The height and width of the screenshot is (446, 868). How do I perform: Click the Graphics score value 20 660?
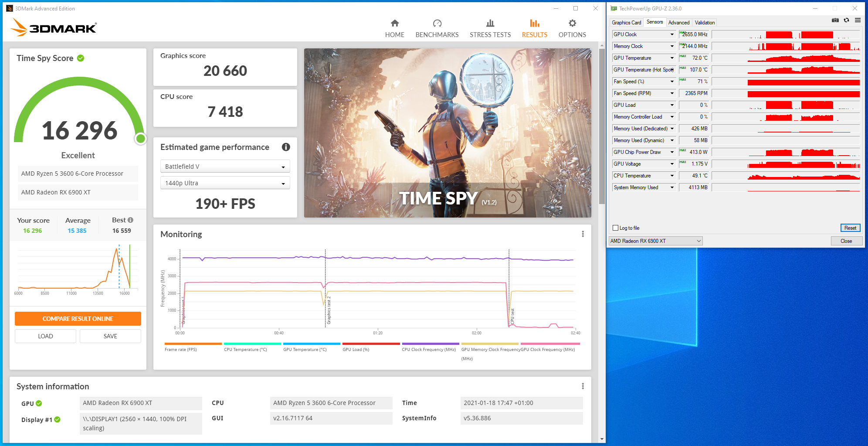point(225,71)
